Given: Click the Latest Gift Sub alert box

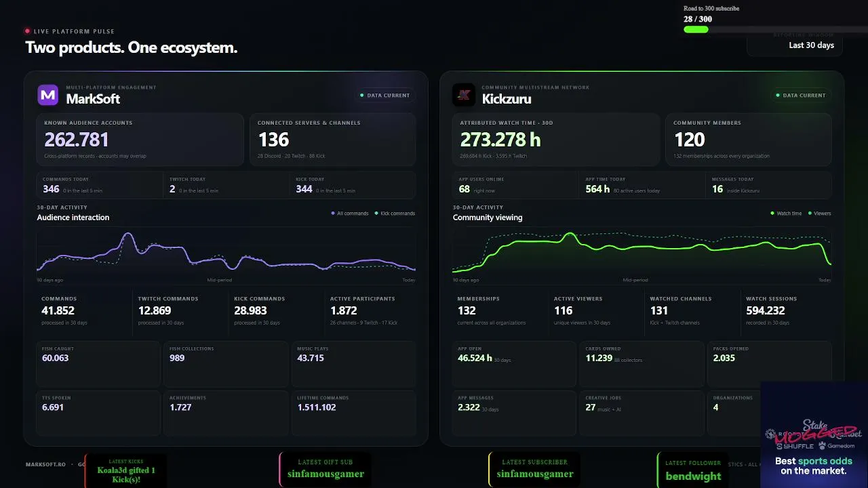Looking at the screenshot, I should click(325, 470).
